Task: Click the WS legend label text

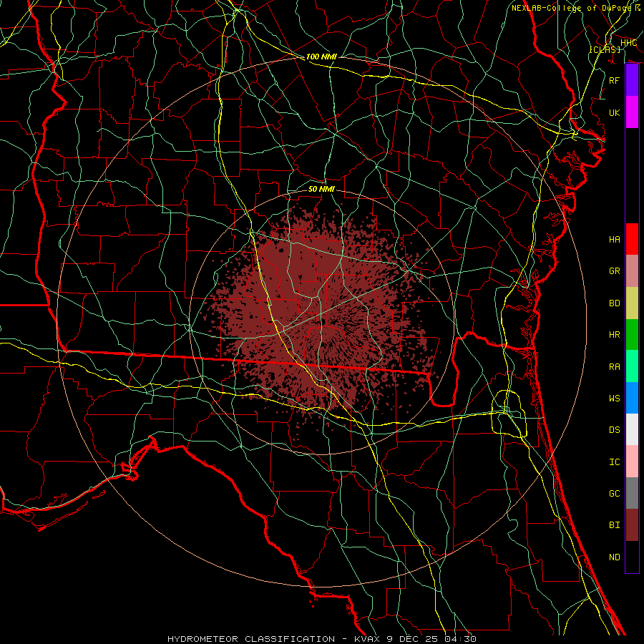Action: tap(615, 398)
